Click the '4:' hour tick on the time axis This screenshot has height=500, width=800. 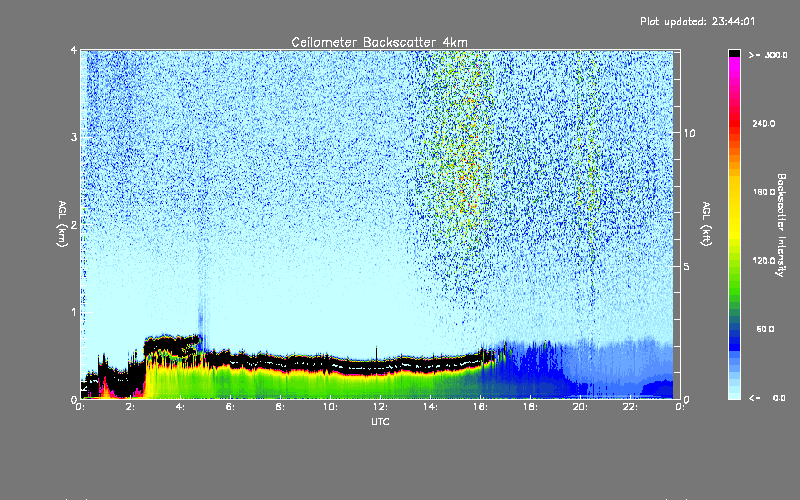[181, 407]
